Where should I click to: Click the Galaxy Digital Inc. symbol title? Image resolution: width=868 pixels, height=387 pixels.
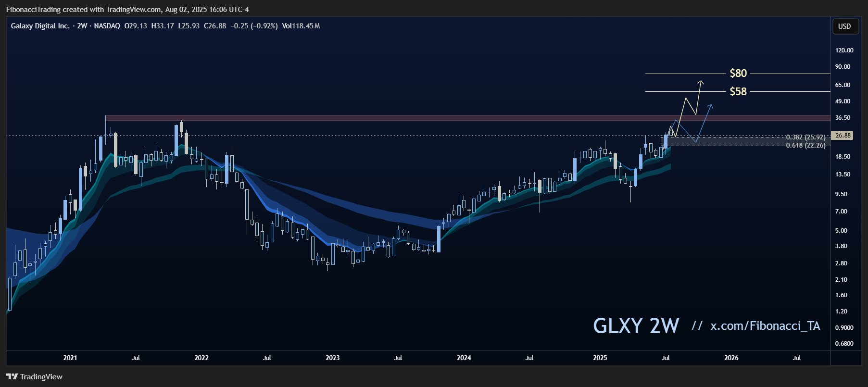40,26
